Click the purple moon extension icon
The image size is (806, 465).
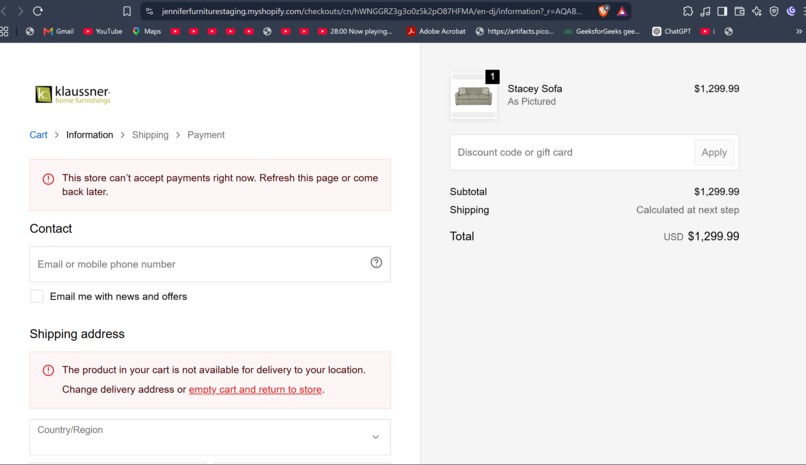coord(791,11)
